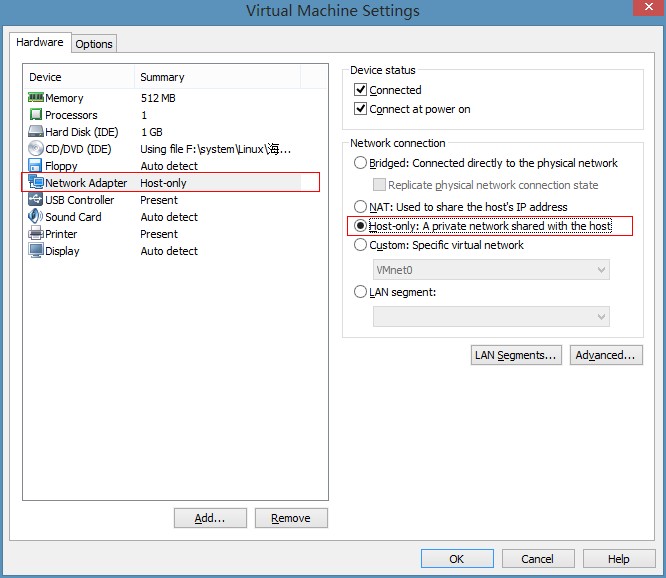Uncheck the Connected checkbox

pos(361,90)
